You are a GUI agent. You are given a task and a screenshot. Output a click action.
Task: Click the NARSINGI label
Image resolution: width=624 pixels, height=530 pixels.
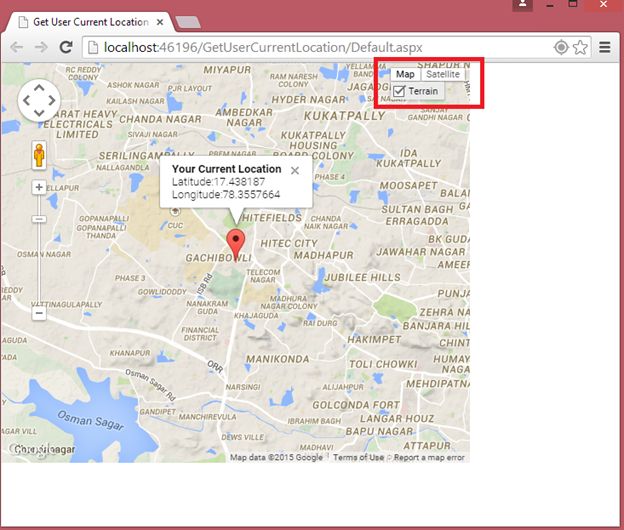point(243,387)
